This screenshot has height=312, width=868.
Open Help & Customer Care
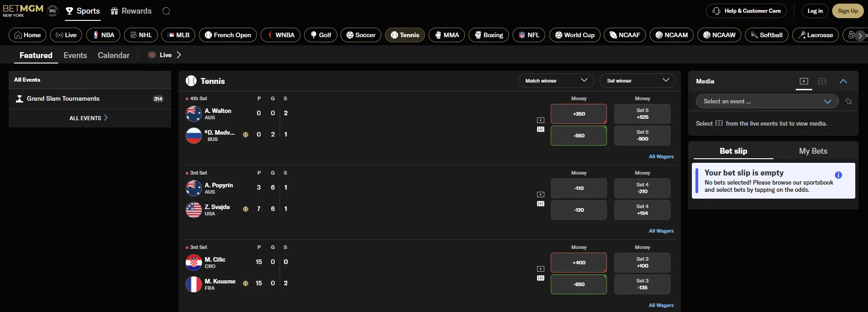click(746, 11)
